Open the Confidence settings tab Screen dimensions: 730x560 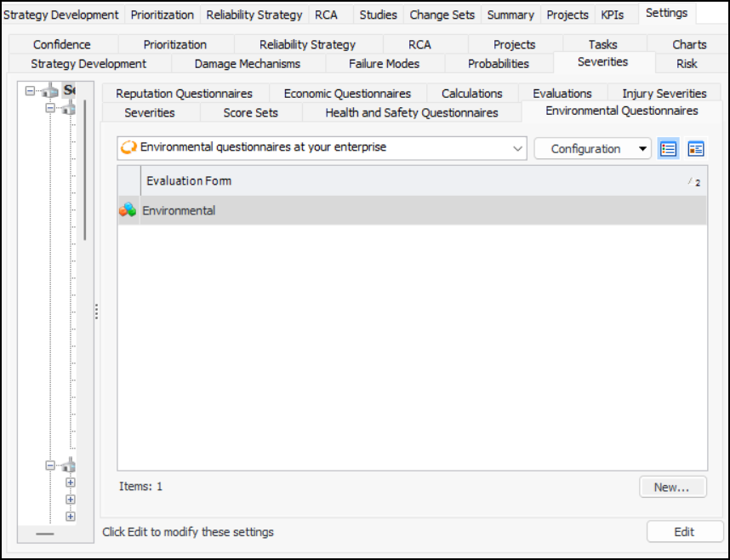(x=62, y=45)
